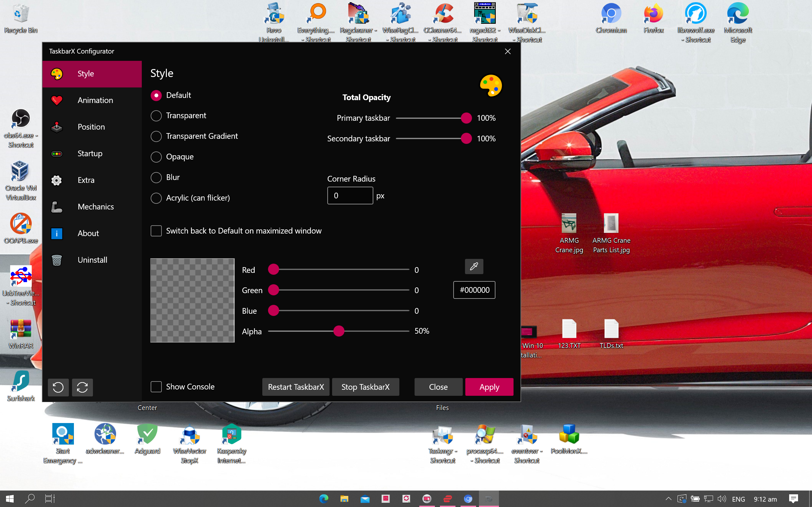Tick the Show Console checkbox
Viewport: 812px width, 507px height.
156,387
